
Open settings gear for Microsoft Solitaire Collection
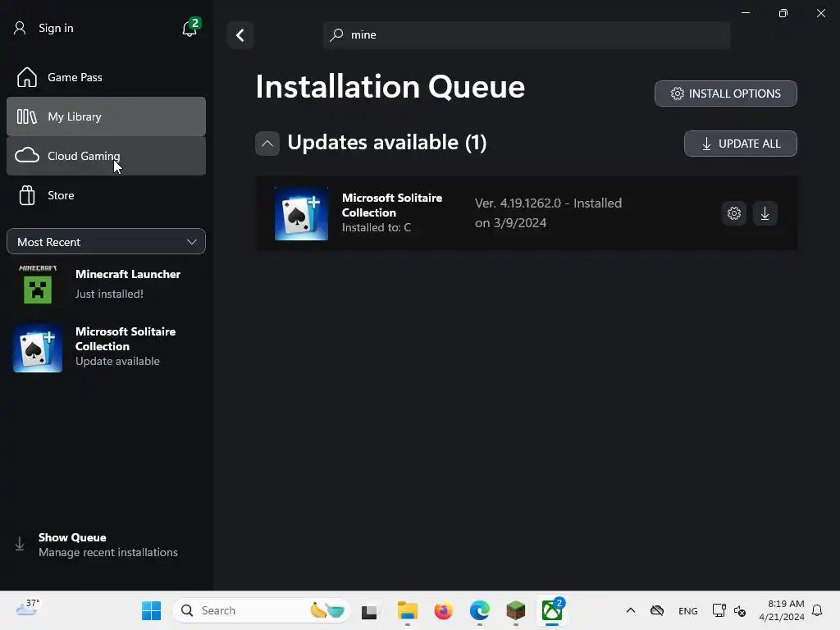734,213
